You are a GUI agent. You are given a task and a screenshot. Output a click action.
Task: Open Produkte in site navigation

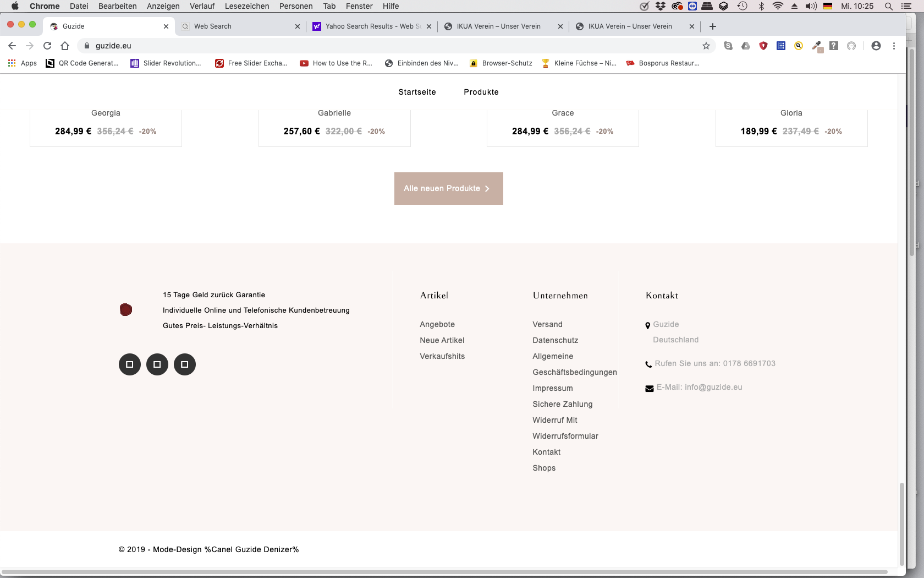coord(481,92)
